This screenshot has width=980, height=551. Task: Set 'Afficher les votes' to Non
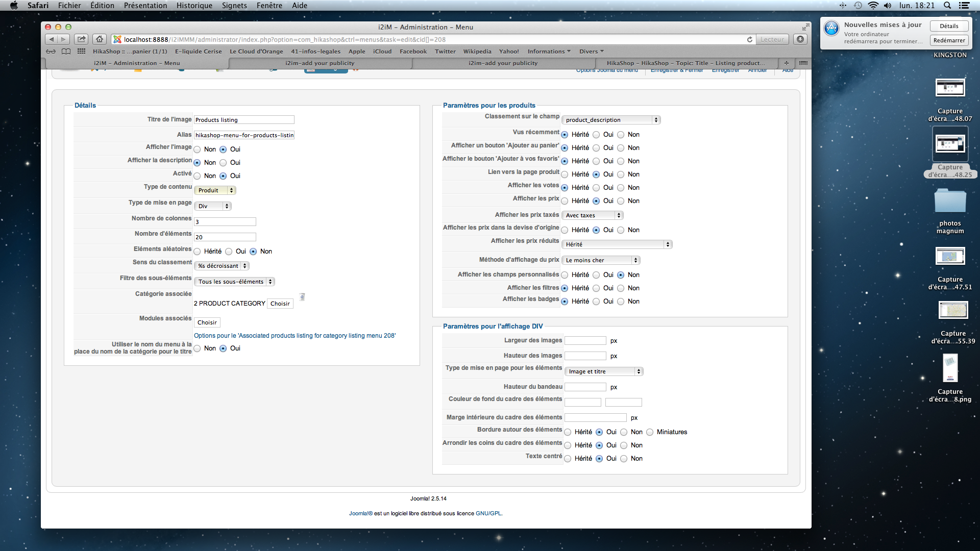click(621, 188)
